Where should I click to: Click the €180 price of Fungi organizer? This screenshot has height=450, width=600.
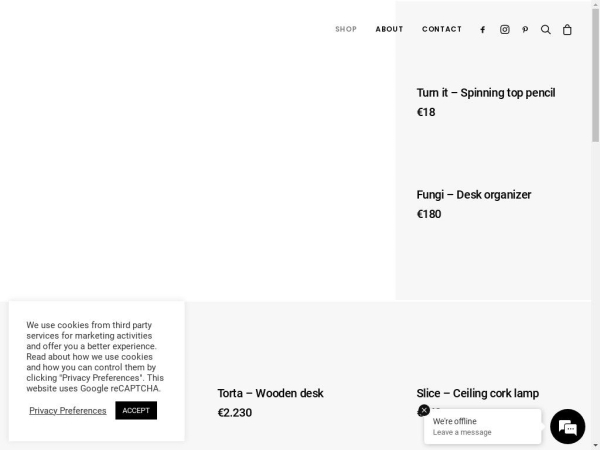tap(429, 214)
